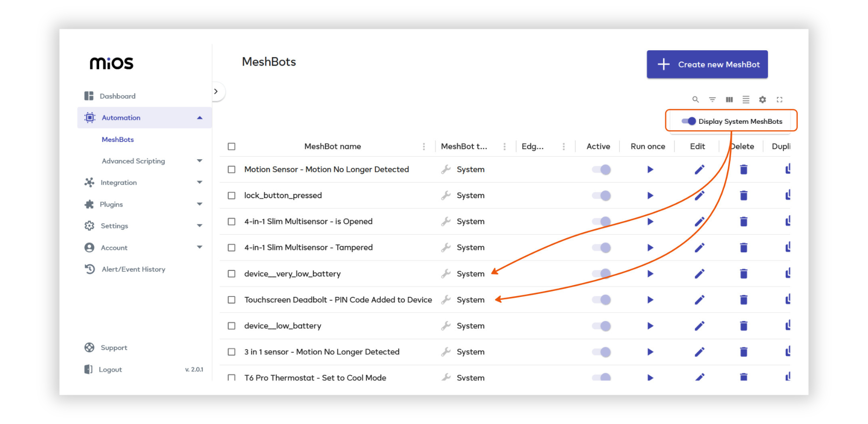
Task: Run once lock_button_pressed MeshBot
Action: [x=650, y=195]
